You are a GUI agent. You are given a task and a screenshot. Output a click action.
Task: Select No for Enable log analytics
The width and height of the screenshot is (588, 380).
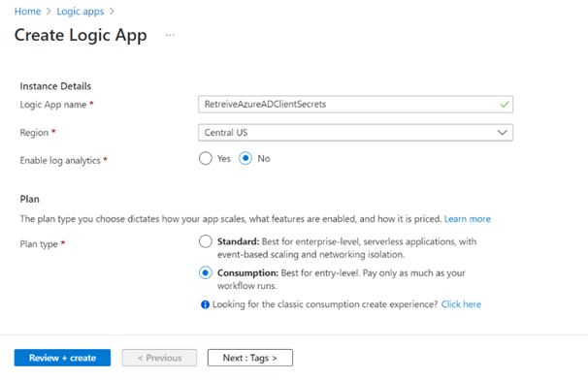(x=245, y=159)
